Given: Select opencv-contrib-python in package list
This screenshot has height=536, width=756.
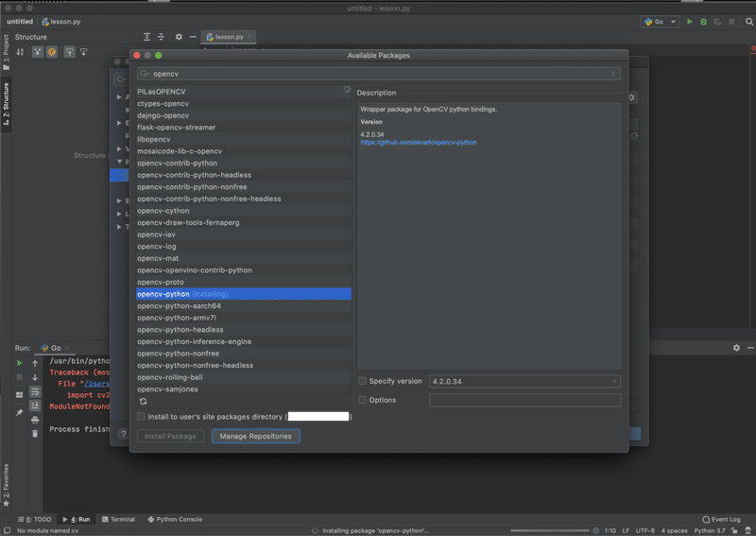Looking at the screenshot, I should coord(244,163).
